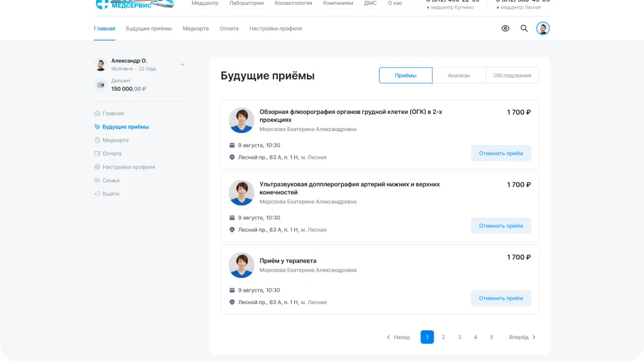Open search with the magnifier icon
The height and width of the screenshot is (362, 644).
coord(524,29)
